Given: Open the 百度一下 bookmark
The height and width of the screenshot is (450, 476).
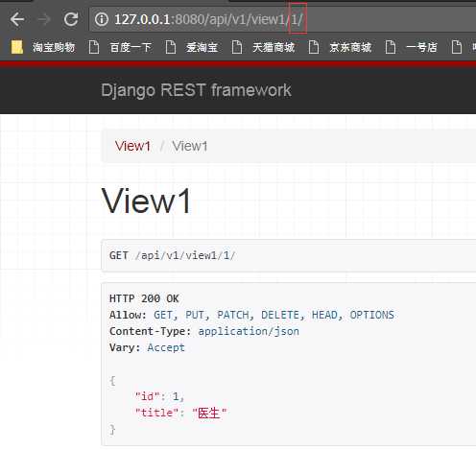Looking at the screenshot, I should point(120,47).
